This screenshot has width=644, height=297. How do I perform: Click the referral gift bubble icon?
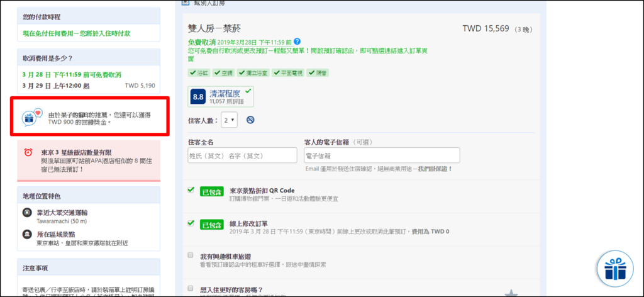click(32, 116)
